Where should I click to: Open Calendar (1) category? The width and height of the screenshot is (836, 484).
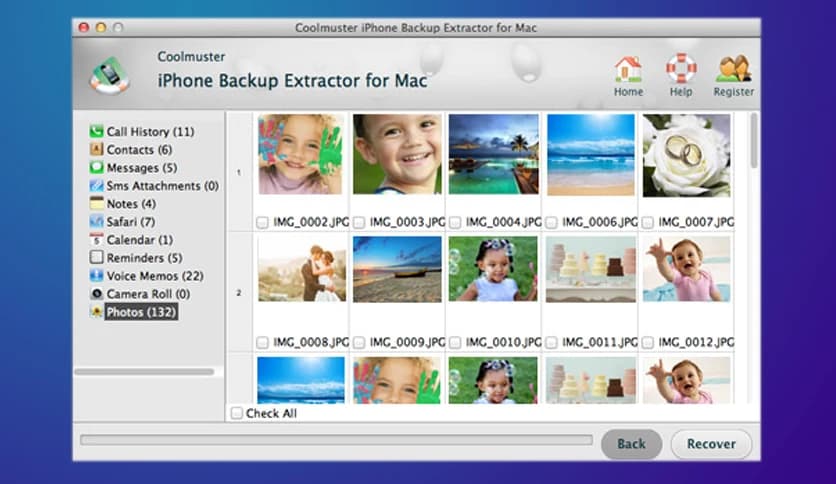(140, 239)
